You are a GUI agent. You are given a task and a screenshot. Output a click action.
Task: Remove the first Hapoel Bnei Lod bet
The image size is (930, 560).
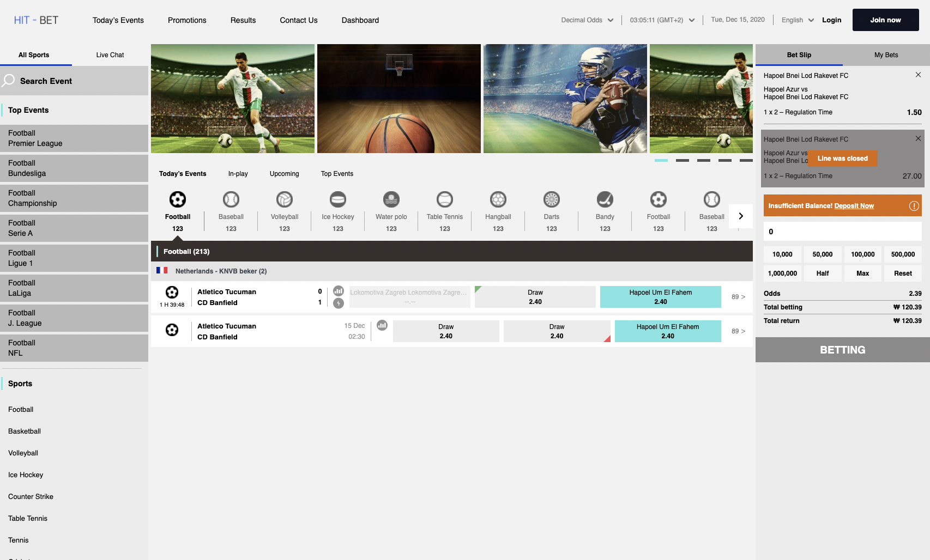click(918, 75)
